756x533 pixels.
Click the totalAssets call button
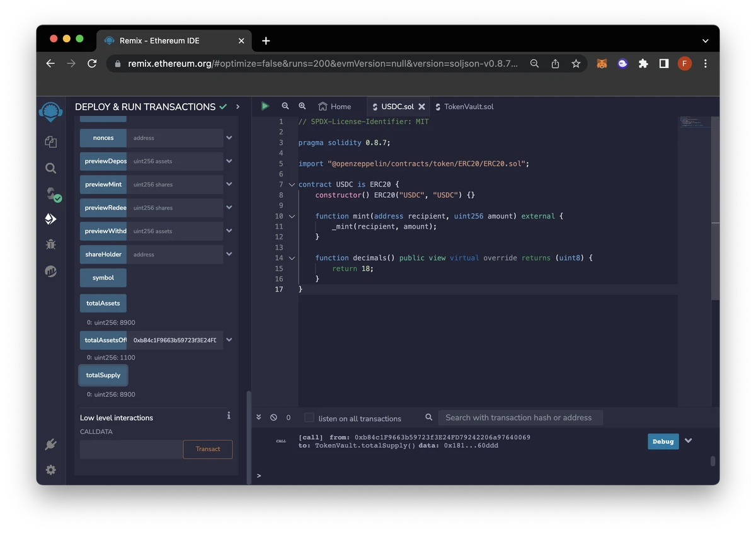pyautogui.click(x=103, y=303)
